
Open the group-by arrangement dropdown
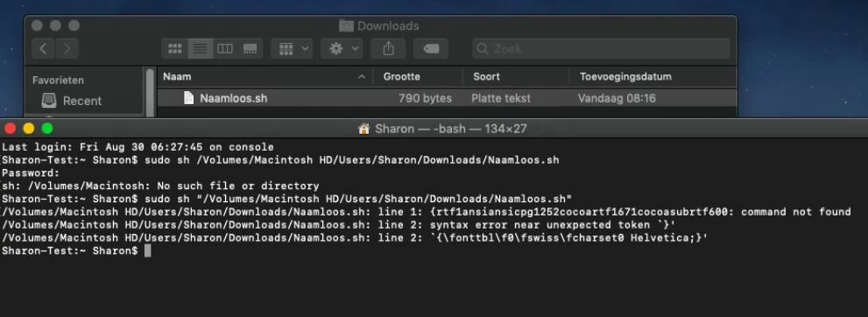[x=292, y=49]
